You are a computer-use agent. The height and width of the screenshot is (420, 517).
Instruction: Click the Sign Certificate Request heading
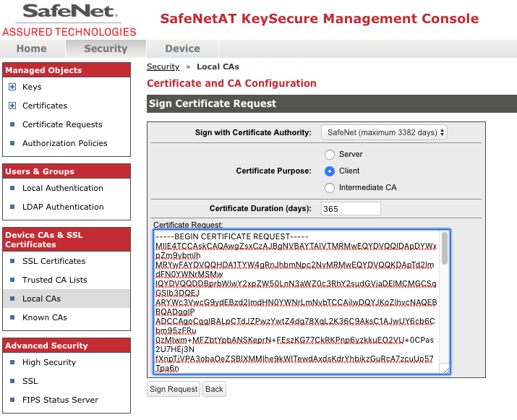[213, 103]
